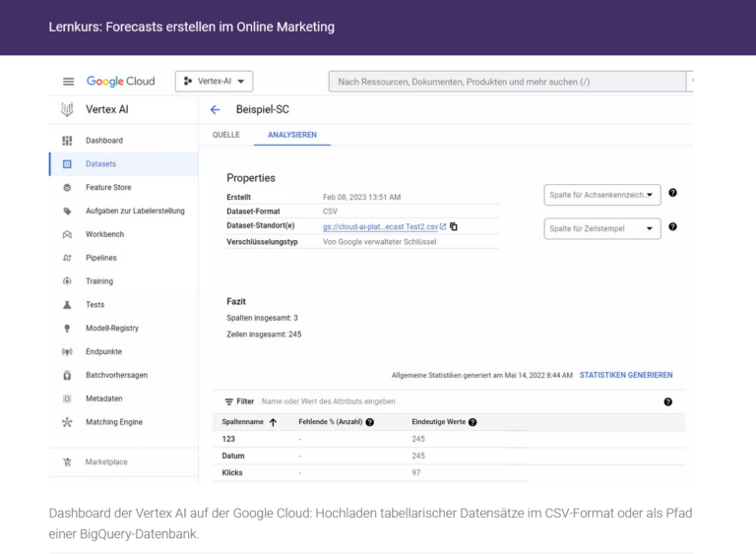Image resolution: width=756 pixels, height=554 pixels.
Task: Click the Endpunkte antenna icon
Action: pos(67,351)
